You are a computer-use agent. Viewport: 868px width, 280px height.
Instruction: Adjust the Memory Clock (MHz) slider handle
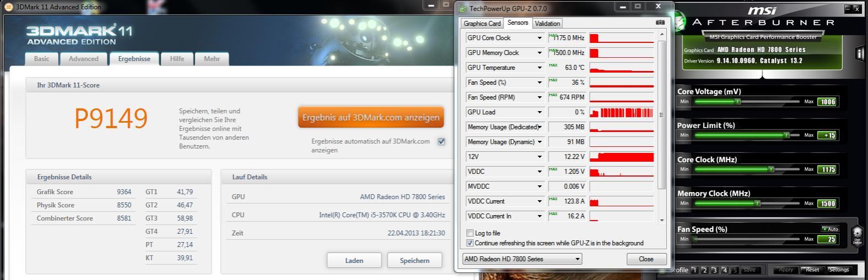click(x=758, y=204)
